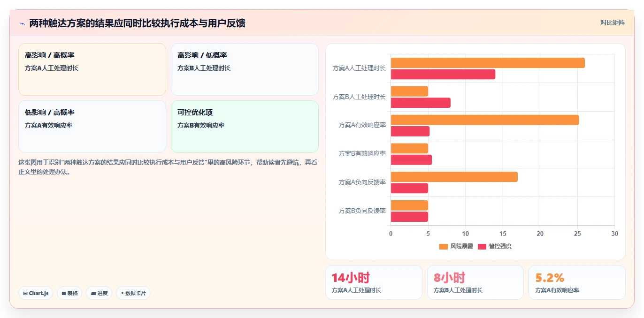Click the red bar for 方案B负向反馈率
The image size is (644, 318).
click(x=409, y=217)
